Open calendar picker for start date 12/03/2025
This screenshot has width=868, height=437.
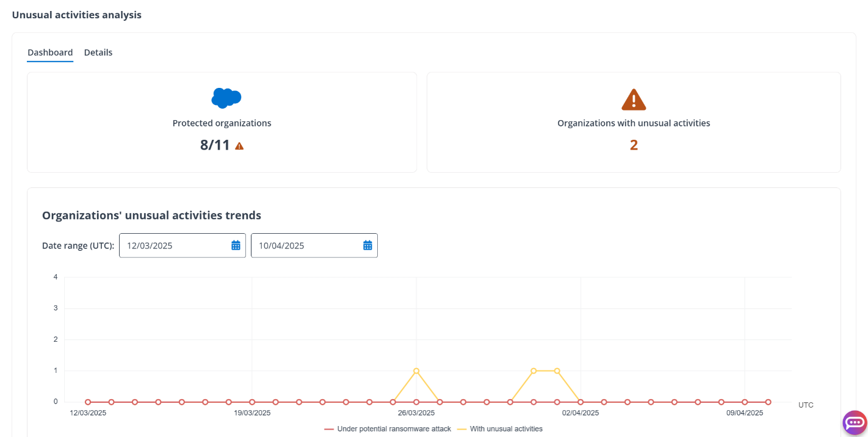236,245
